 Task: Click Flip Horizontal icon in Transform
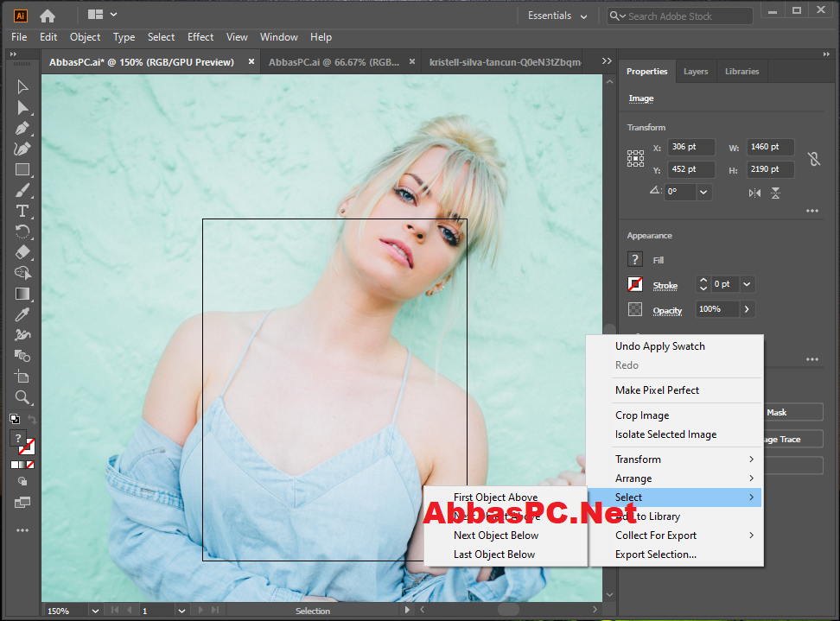pyautogui.click(x=754, y=193)
